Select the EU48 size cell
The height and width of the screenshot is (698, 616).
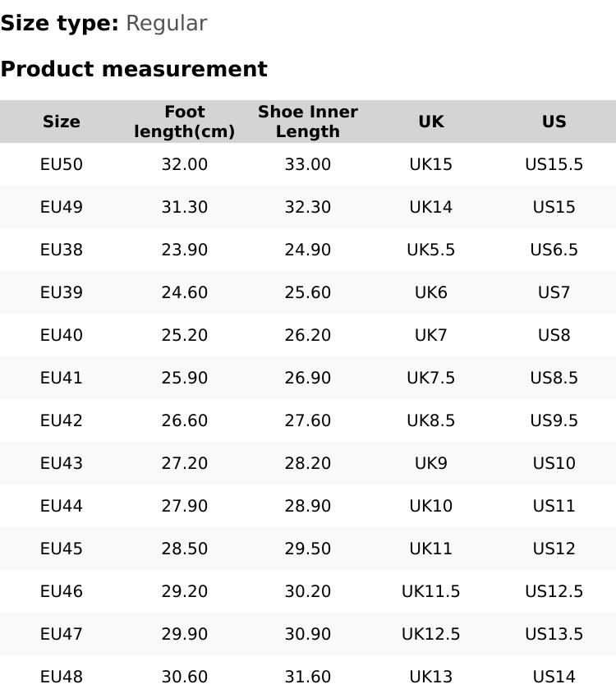point(62,677)
